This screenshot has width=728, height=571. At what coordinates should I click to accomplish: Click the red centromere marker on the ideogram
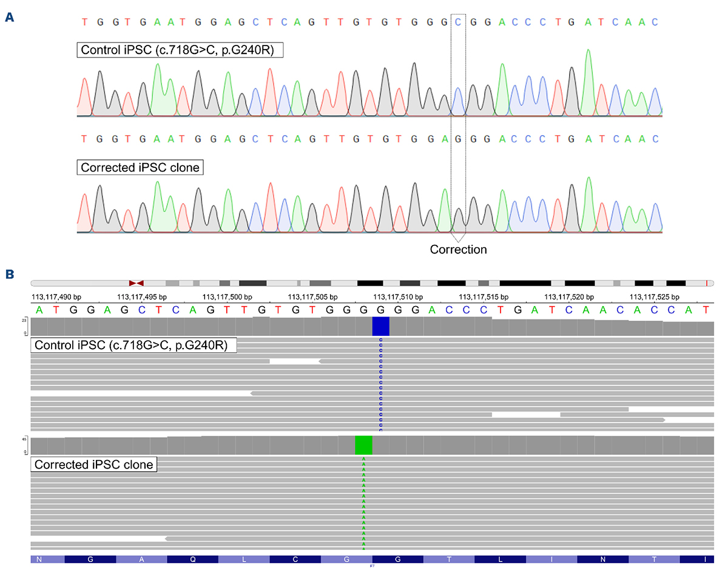tap(136, 283)
